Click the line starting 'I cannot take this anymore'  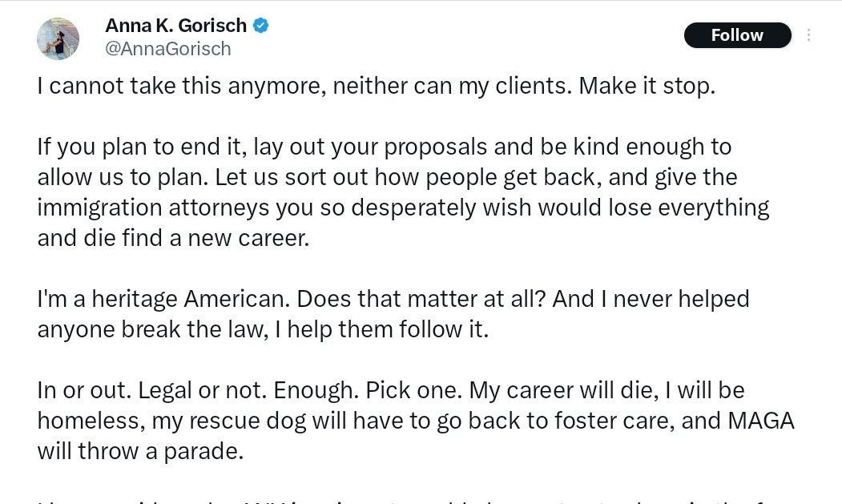[x=376, y=86]
